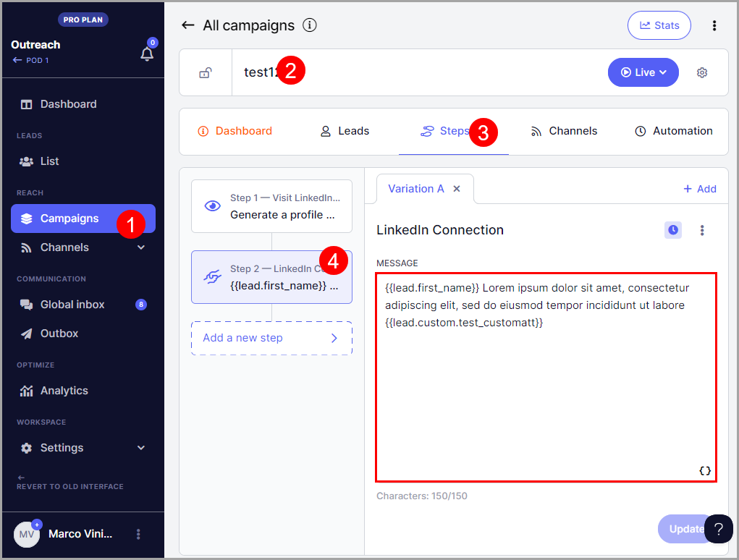Click into the message text area
This screenshot has width=739, height=560.
coord(546,377)
